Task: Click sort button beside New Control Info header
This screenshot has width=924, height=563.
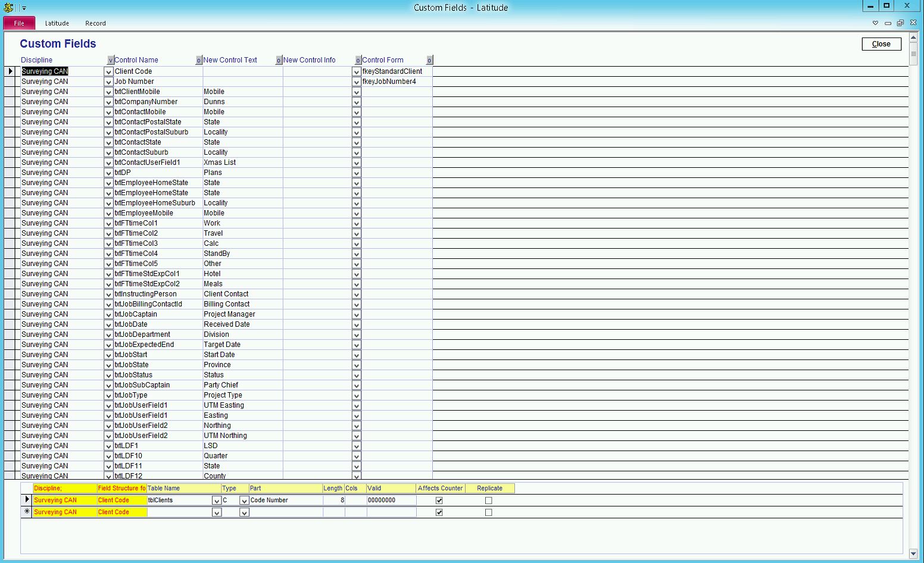Action: click(x=358, y=60)
